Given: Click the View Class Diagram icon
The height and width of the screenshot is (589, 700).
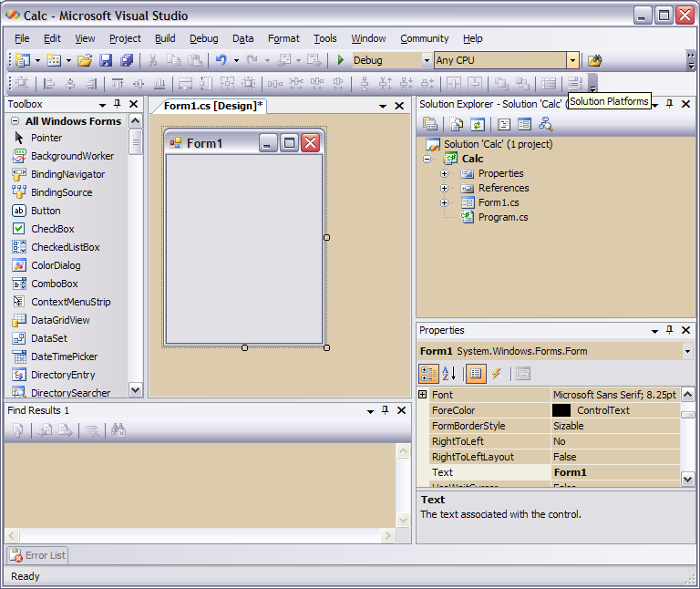Looking at the screenshot, I should 545,124.
